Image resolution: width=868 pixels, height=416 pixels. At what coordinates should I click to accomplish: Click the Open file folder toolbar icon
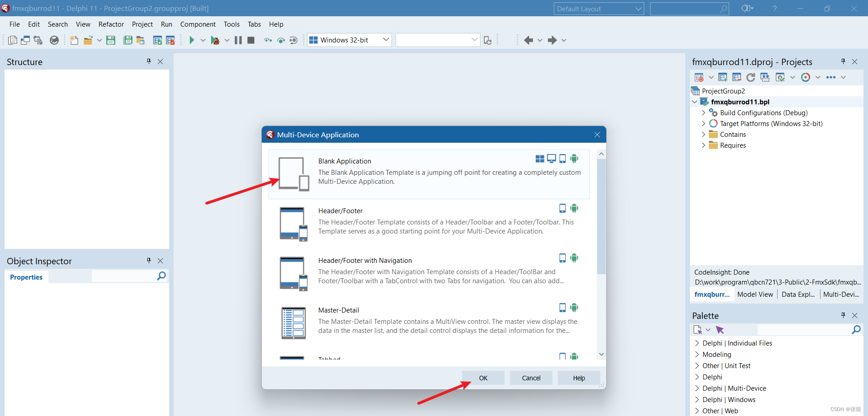click(x=88, y=40)
